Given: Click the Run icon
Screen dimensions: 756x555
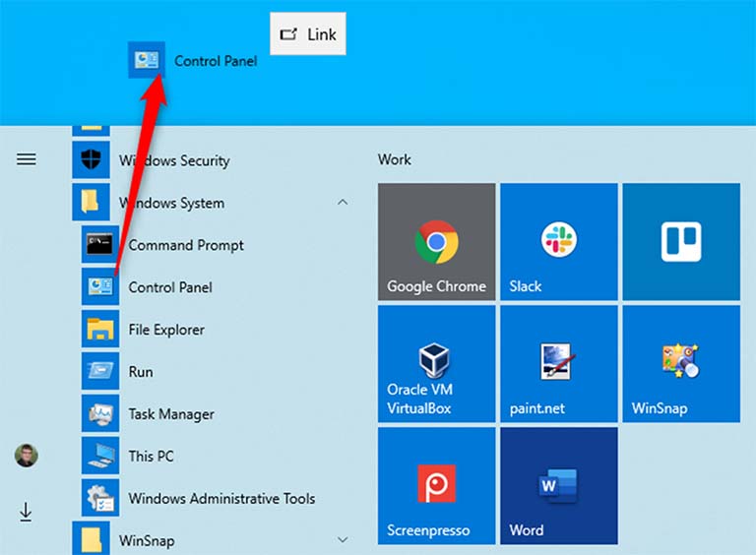Looking at the screenshot, I should [100, 371].
